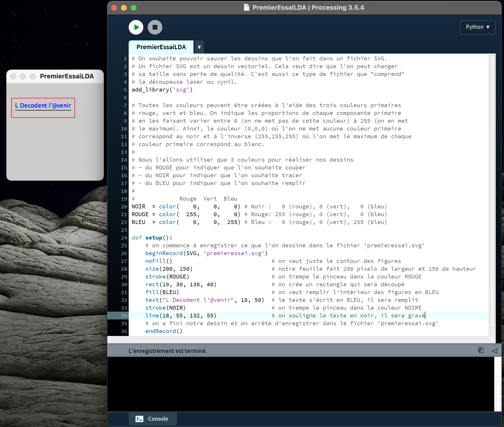The width and height of the screenshot is (504, 427).
Task: Click green zoom button of Processing window
Action: (x=134, y=8)
